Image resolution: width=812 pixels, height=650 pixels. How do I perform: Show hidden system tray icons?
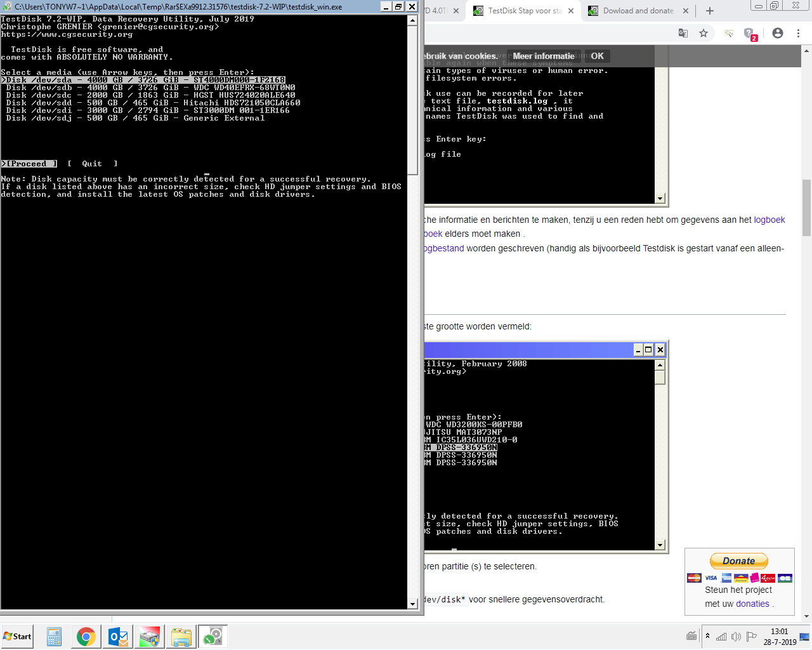click(x=707, y=636)
